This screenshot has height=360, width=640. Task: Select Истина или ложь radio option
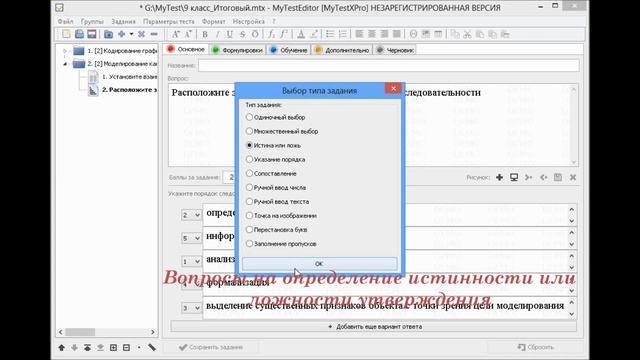click(273, 145)
